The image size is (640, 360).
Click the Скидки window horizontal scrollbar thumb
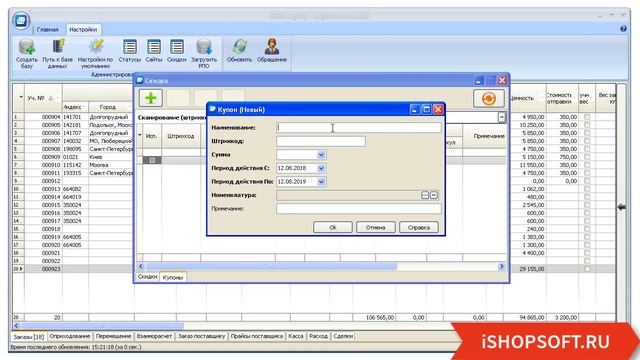(271, 267)
